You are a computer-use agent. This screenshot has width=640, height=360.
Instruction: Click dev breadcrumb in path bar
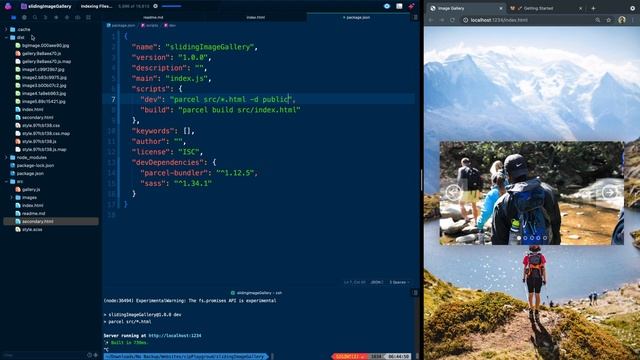click(170, 25)
